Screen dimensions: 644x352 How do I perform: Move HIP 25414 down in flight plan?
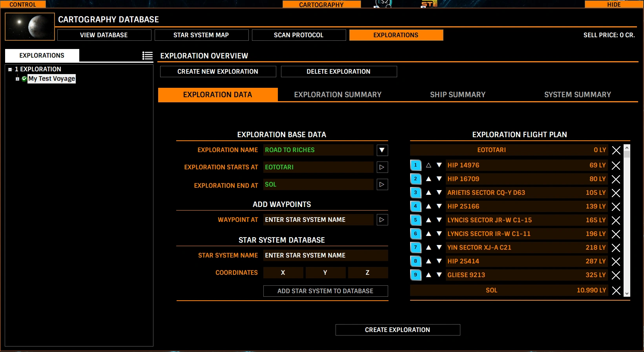click(439, 261)
